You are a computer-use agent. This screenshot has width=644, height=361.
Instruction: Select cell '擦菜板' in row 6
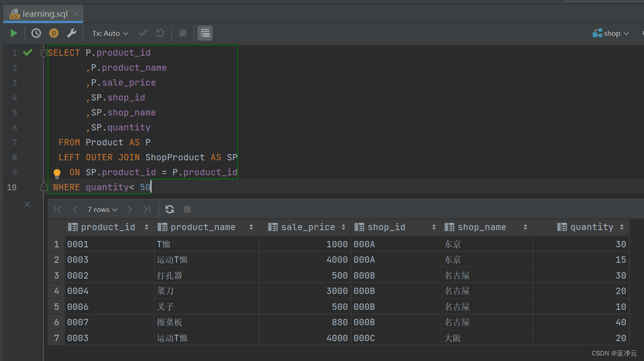click(x=207, y=322)
